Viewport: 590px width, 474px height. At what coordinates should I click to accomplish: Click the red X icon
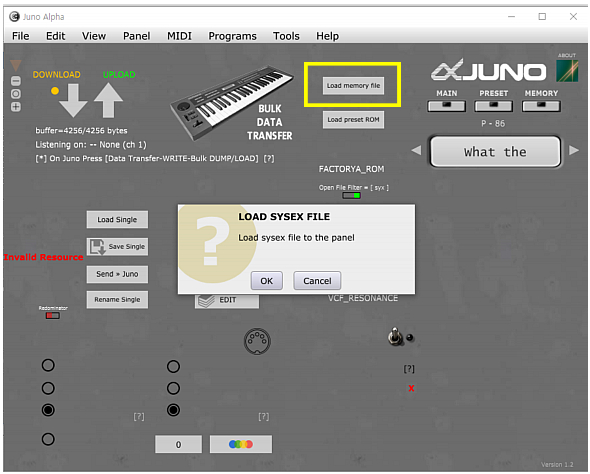click(x=411, y=388)
